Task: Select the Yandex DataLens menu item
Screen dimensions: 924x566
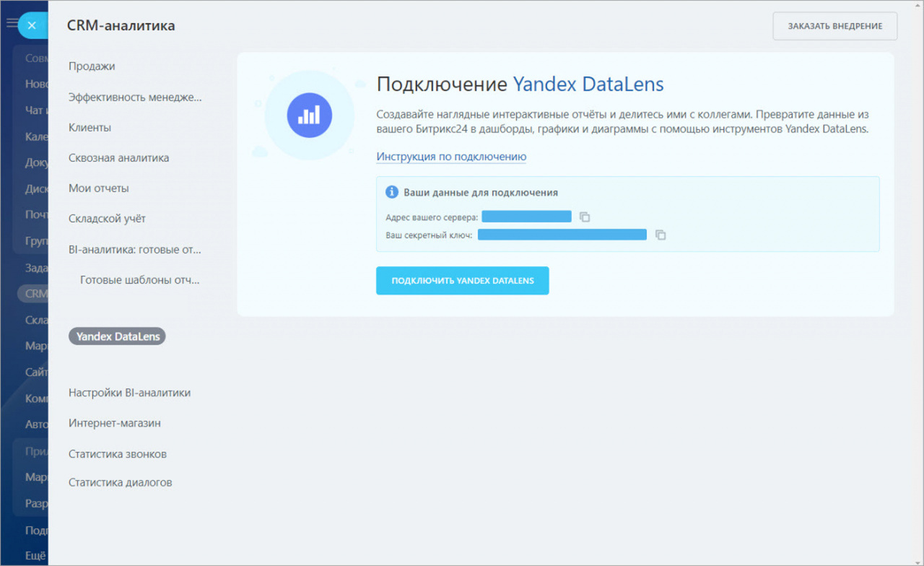Action: pyautogui.click(x=117, y=336)
